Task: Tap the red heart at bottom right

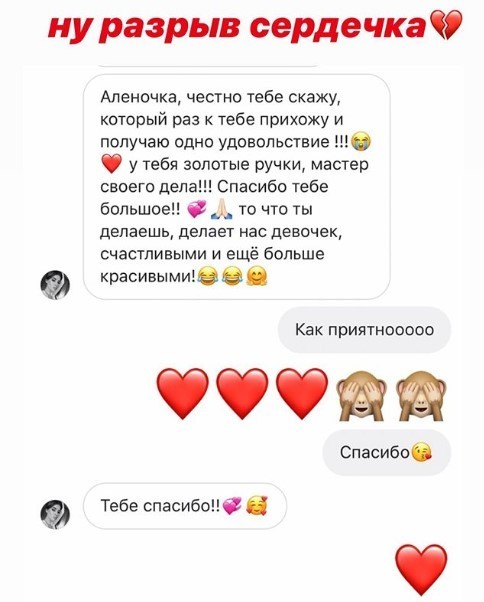Action: 421,571
